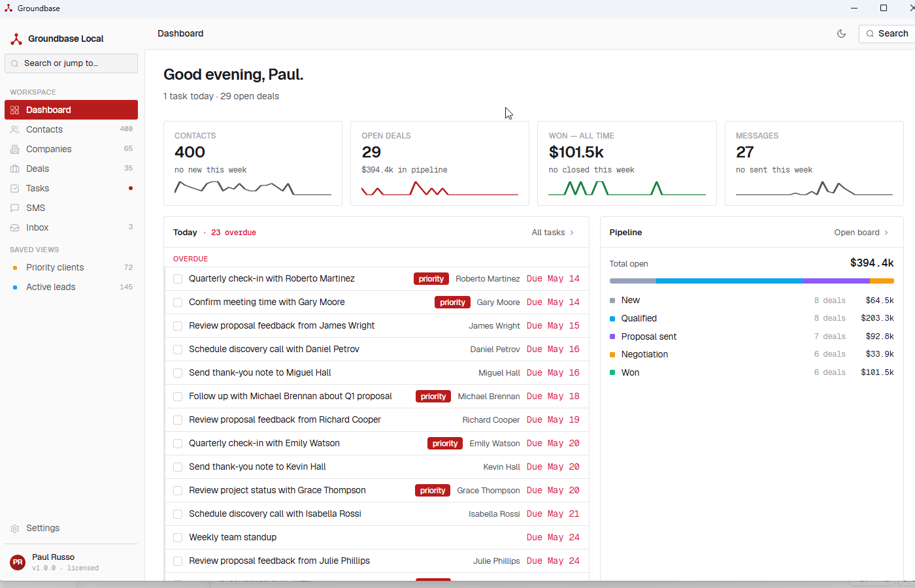The height and width of the screenshot is (588, 915).
Task: Mark Quarterly check-in with Emily Watson complete
Action: tap(178, 444)
